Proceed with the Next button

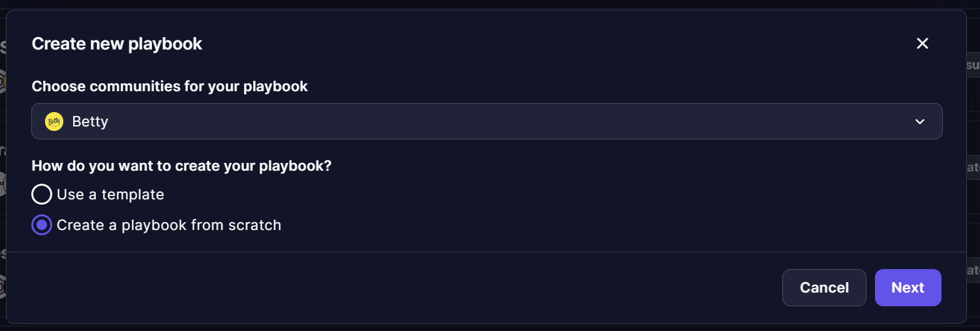coord(908,287)
